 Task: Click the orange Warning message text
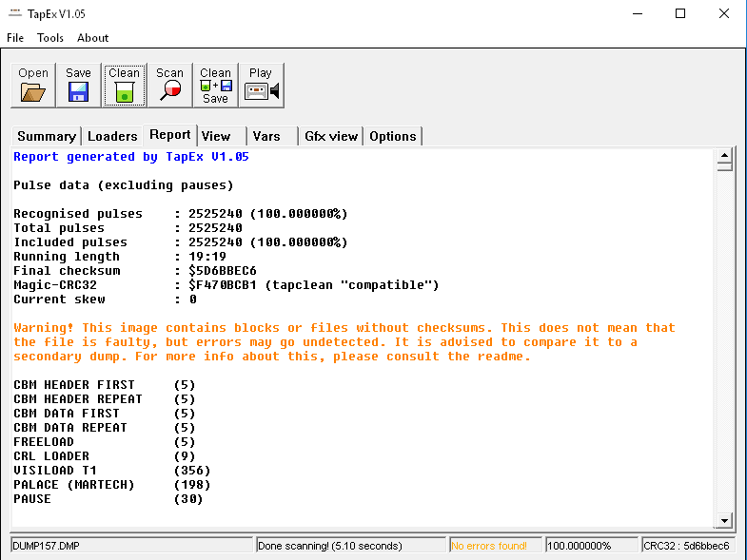coord(344,342)
